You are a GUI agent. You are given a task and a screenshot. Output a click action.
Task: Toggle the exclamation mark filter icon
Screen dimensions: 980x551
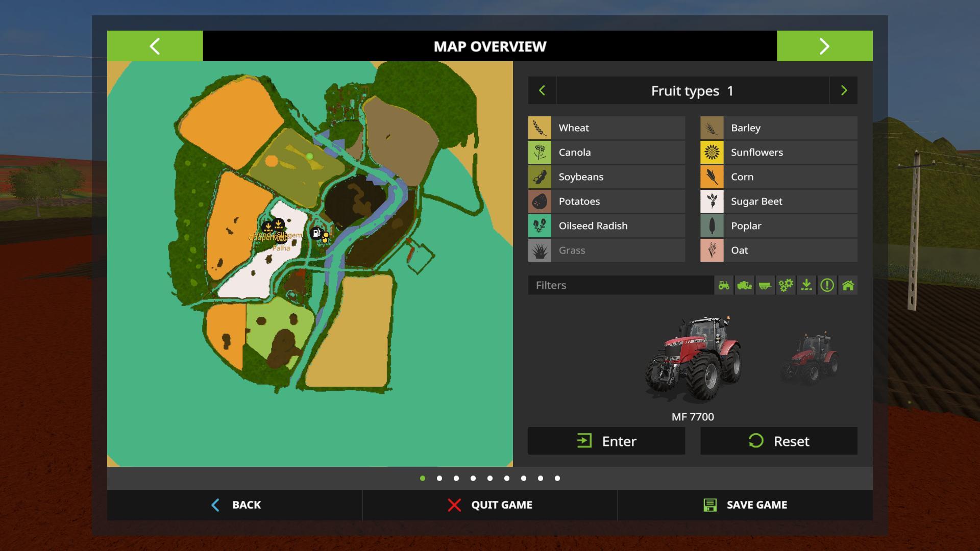[x=827, y=285]
